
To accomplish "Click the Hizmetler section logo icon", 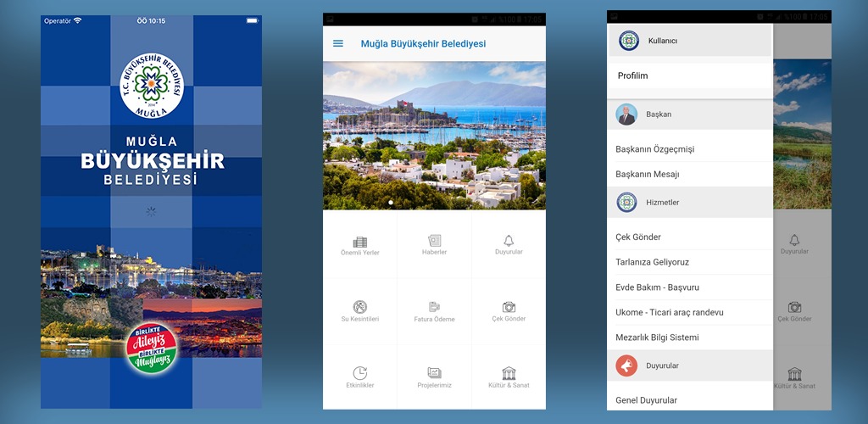I will coord(626,203).
